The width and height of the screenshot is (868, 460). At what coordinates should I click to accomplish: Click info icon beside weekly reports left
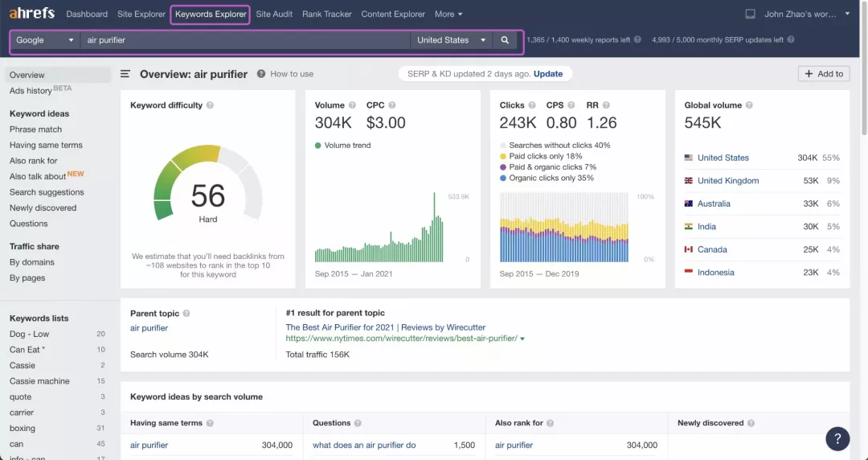pos(637,40)
